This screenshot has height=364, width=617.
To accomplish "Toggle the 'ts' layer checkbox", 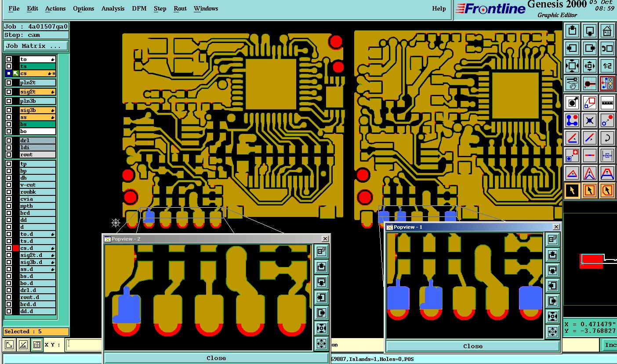I will (9, 66).
